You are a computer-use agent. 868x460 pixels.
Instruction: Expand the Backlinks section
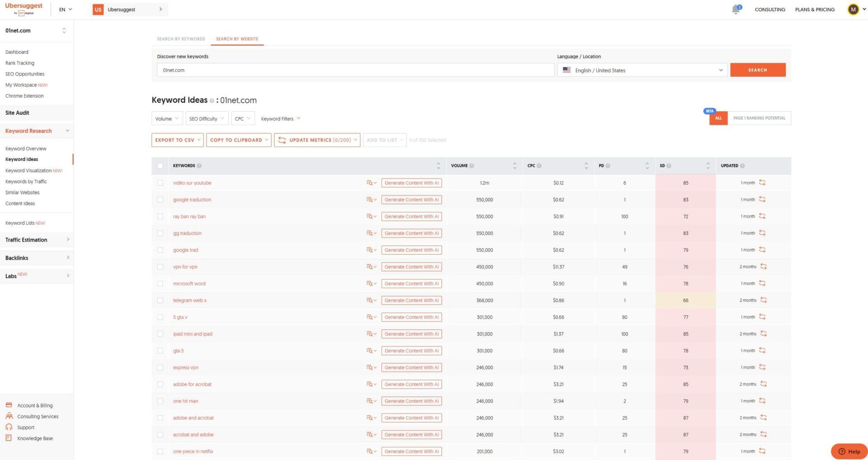[x=37, y=258]
